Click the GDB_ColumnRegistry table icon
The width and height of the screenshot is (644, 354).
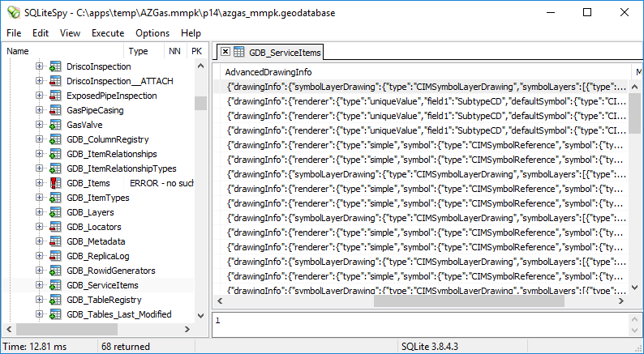55,139
